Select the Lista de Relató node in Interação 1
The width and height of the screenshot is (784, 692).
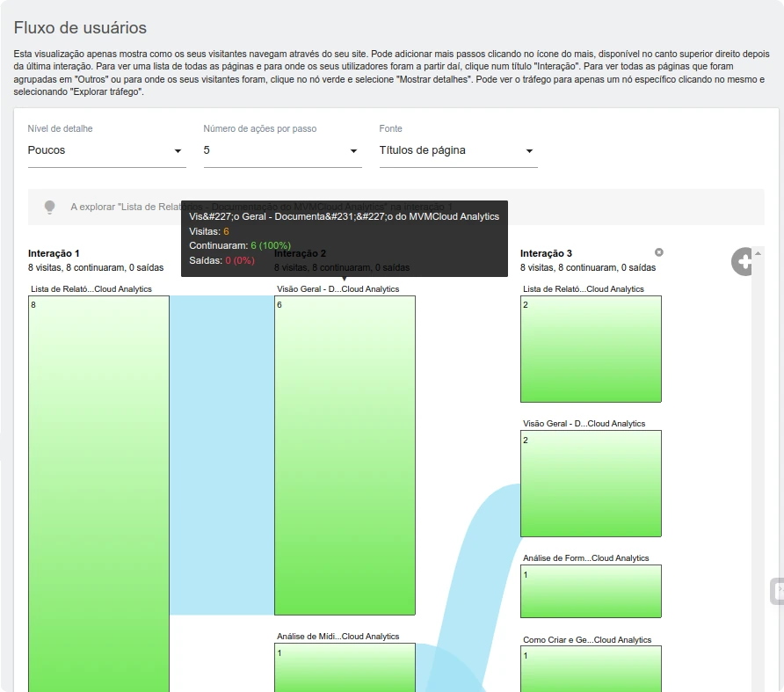(98, 492)
